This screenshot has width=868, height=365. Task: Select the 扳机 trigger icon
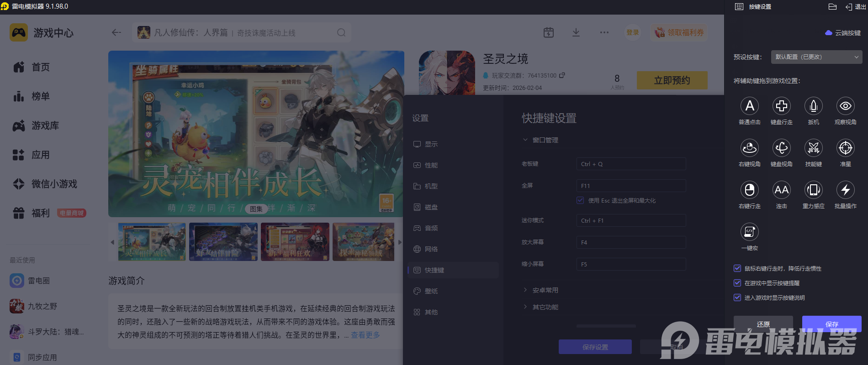point(814,106)
